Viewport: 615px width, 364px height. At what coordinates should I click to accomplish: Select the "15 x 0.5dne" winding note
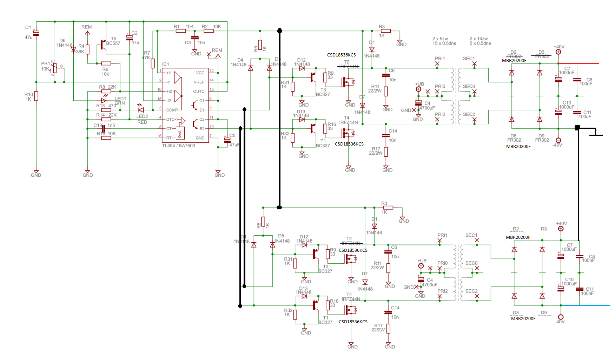[444, 43]
